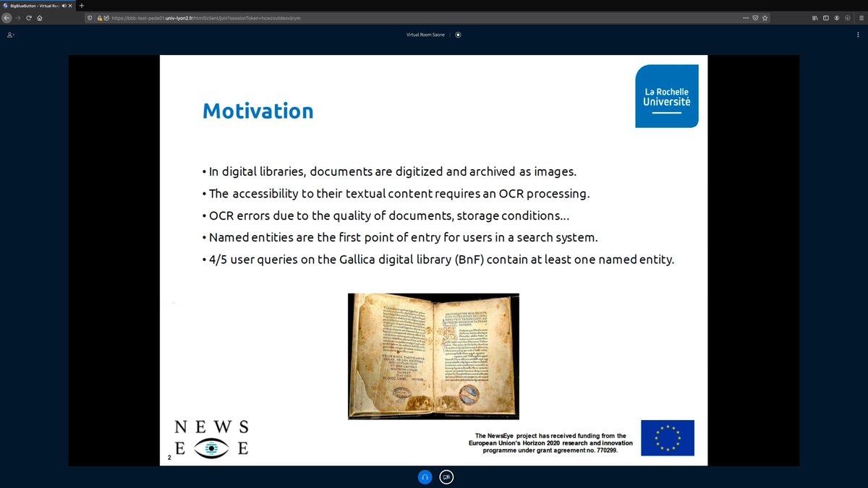Open the BigBlueButton three-dot options menu
This screenshot has width=868, height=488.
pos(856,34)
